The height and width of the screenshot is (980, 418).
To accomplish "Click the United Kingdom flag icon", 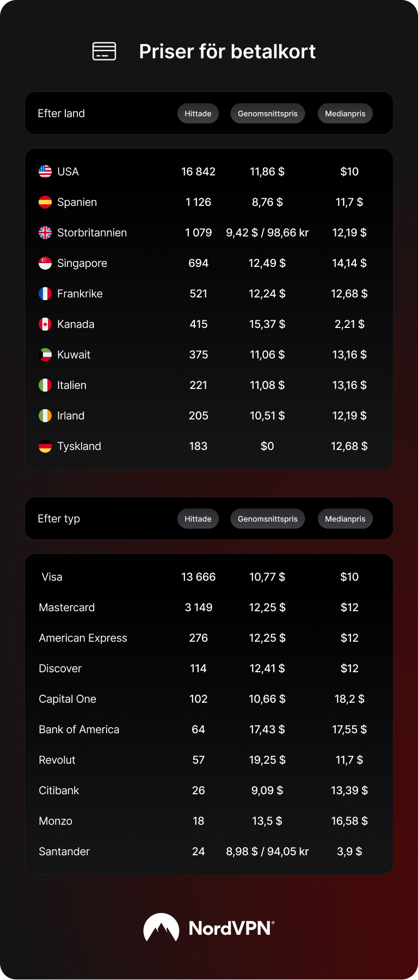I will (x=45, y=233).
